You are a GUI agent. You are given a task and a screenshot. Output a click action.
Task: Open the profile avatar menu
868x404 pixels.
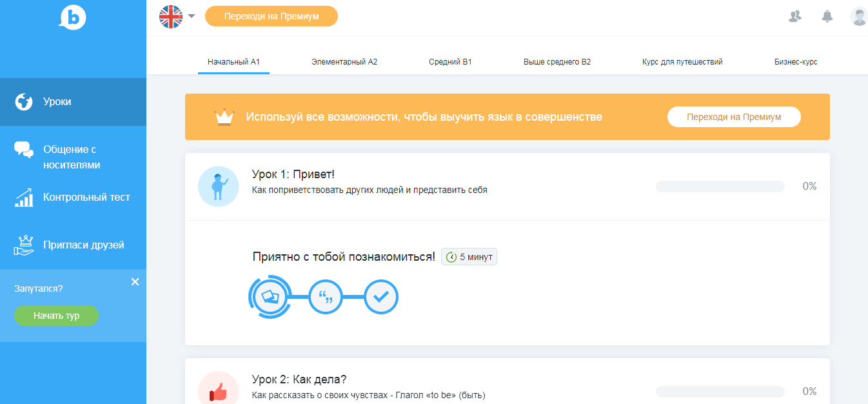(x=858, y=16)
